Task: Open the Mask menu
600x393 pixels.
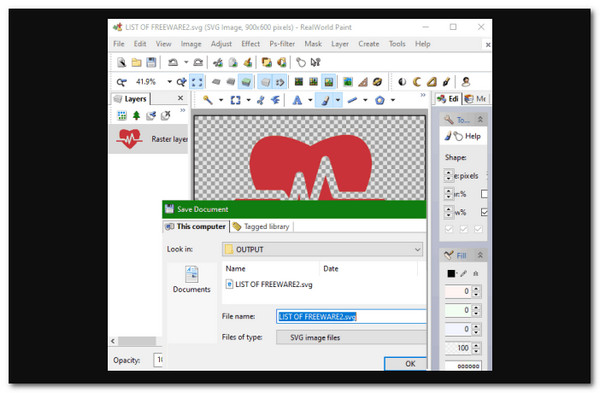Action: (x=313, y=44)
